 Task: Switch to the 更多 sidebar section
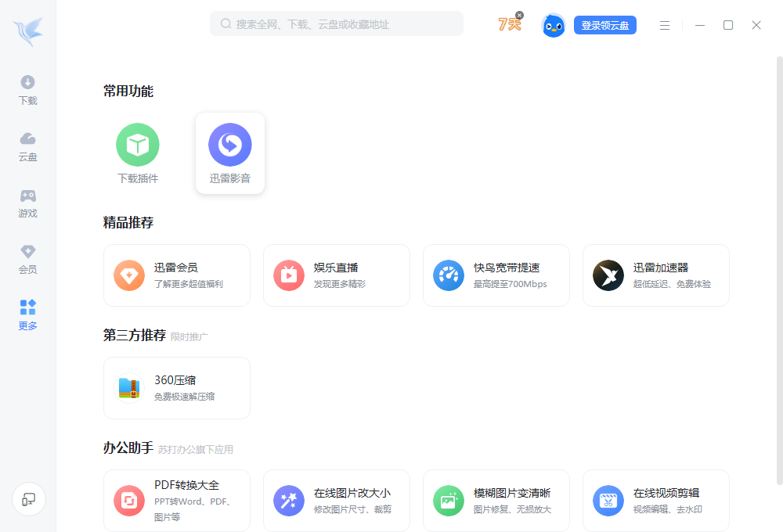[x=27, y=315]
